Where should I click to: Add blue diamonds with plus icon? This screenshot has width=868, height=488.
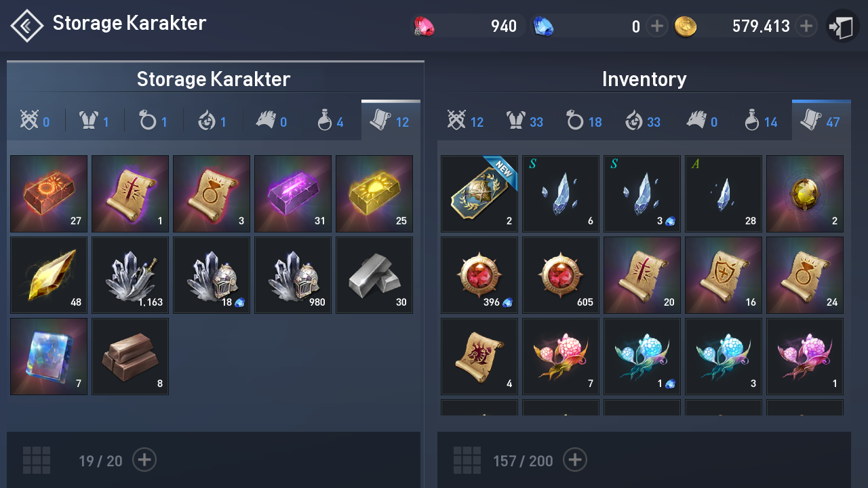[x=656, y=26]
